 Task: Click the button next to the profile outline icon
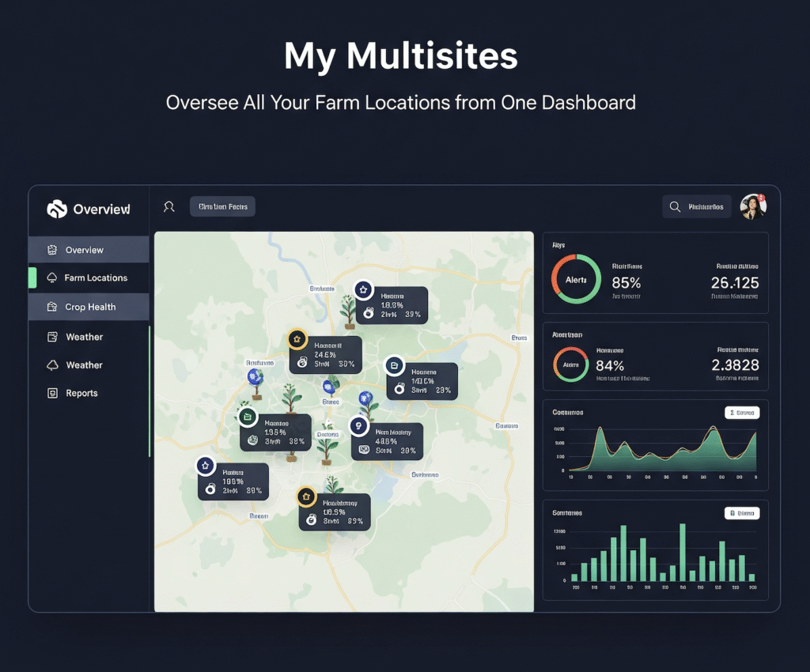[x=222, y=207]
